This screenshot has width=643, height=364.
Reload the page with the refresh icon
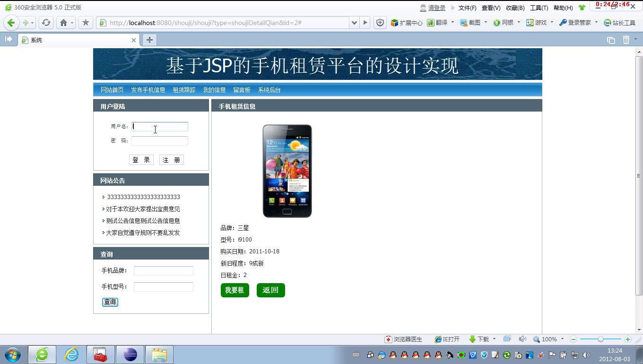coord(46,23)
